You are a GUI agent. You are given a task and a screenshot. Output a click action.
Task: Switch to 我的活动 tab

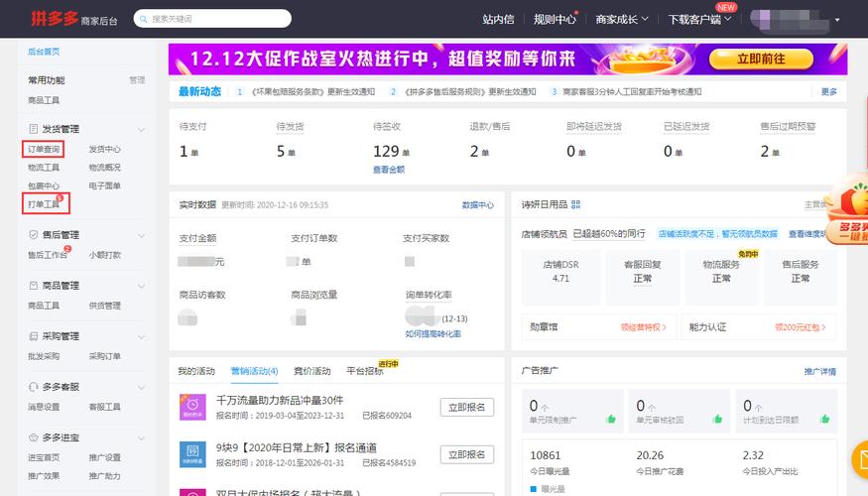196,371
